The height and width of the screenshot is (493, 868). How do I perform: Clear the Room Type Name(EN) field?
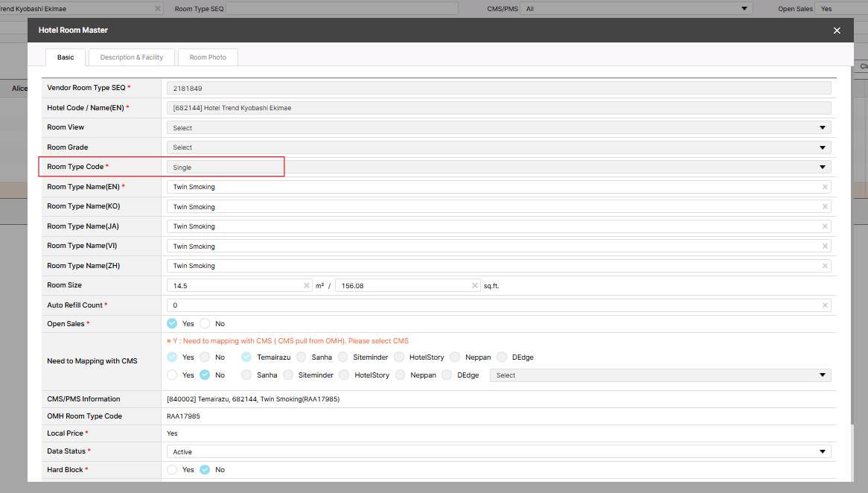click(x=825, y=187)
